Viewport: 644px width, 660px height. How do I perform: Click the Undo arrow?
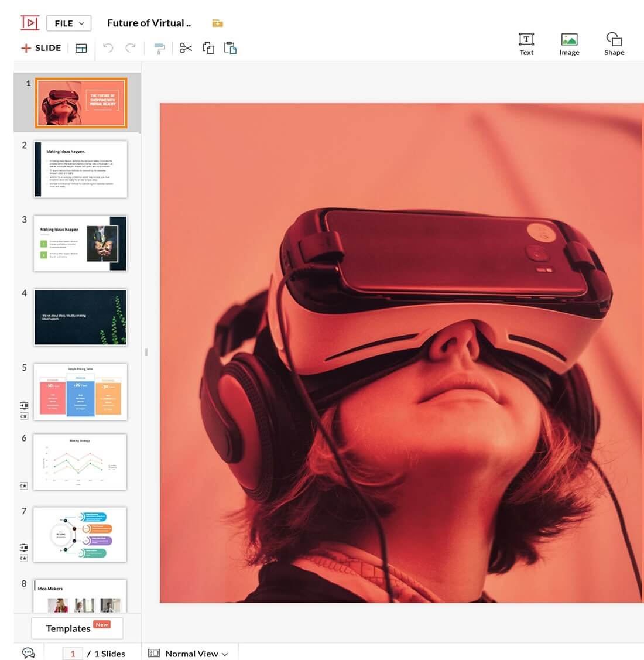coord(108,48)
